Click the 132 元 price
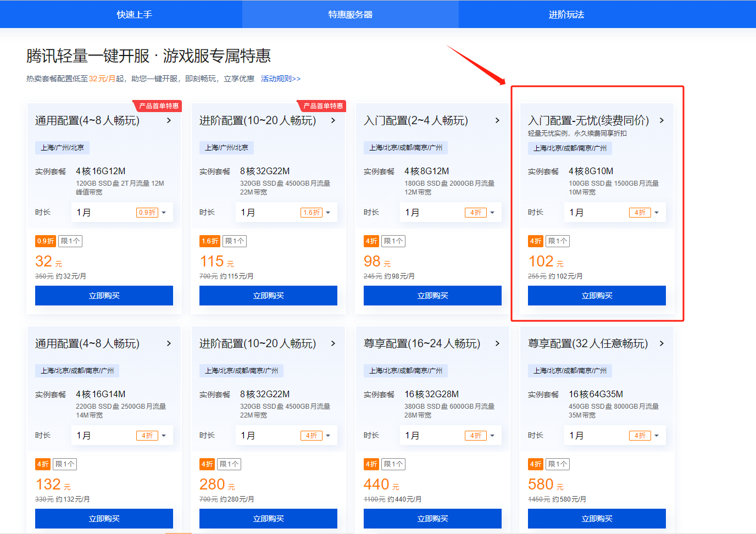The image size is (756, 534). 53,485
